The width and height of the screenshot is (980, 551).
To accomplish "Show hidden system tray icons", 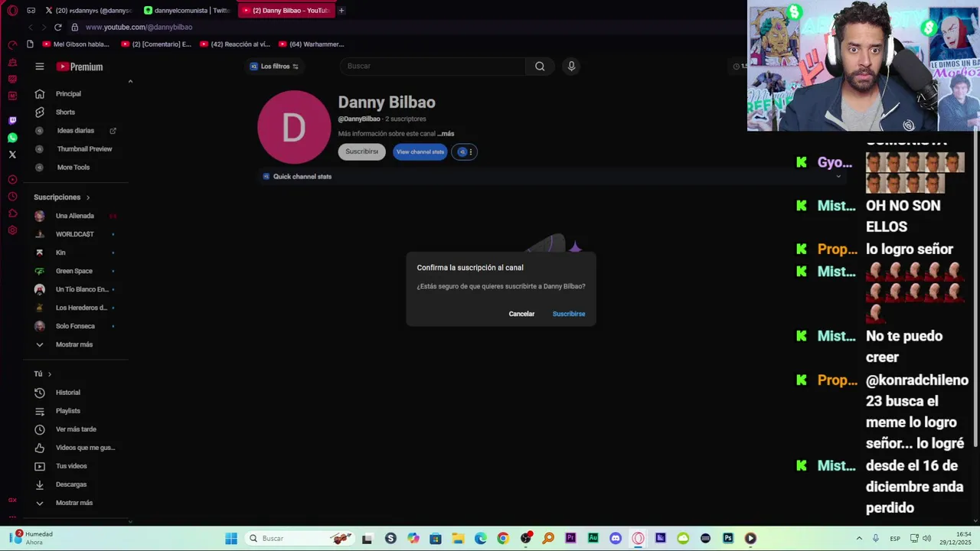I will pos(859,538).
